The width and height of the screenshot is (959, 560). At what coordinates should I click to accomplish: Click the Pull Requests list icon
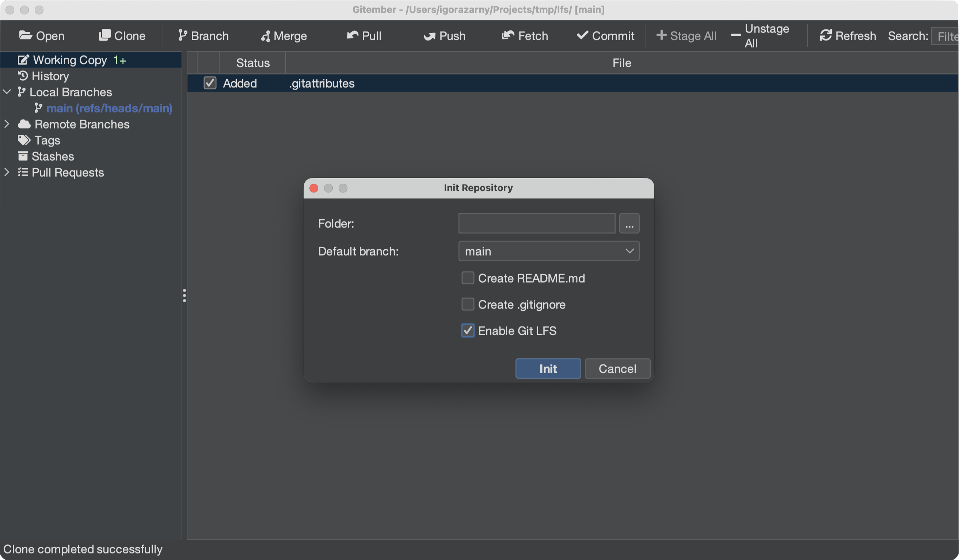click(x=23, y=172)
